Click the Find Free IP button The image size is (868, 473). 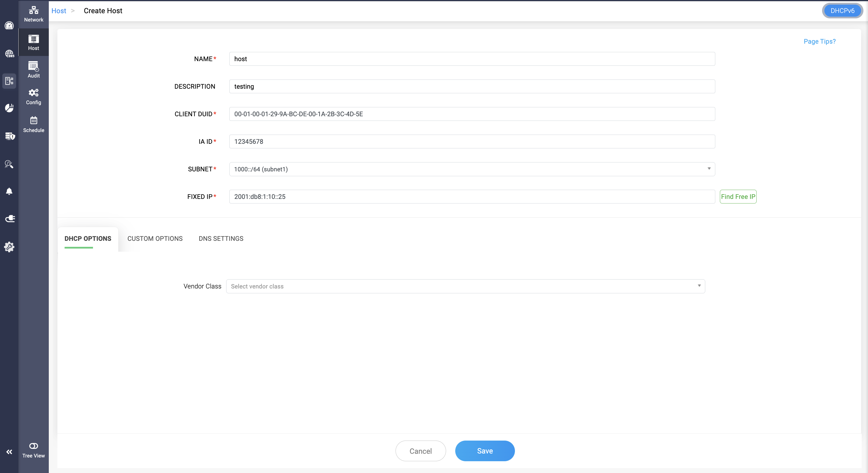(738, 197)
